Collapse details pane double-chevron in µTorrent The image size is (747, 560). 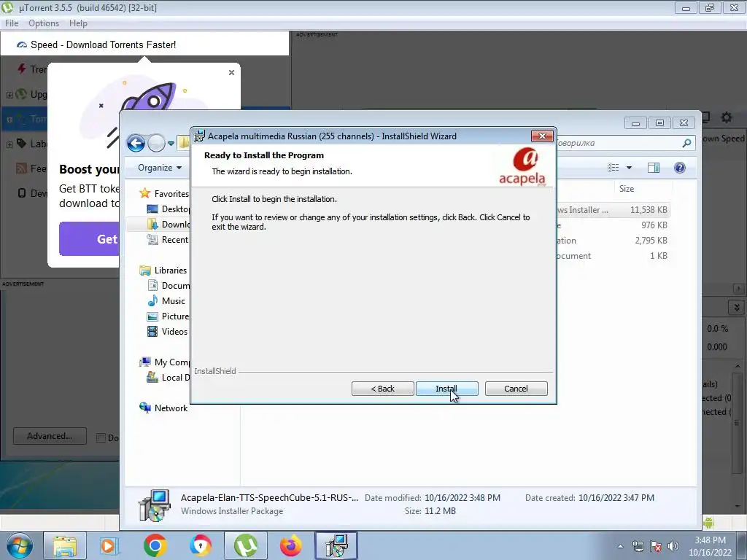click(x=737, y=307)
